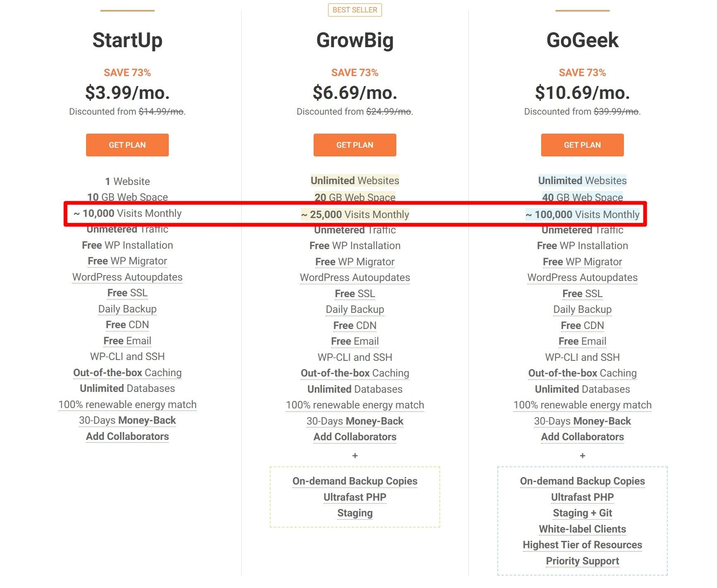Click GET PLAN under StartUp
Image resolution: width=717 pixels, height=588 pixels.
tap(127, 145)
